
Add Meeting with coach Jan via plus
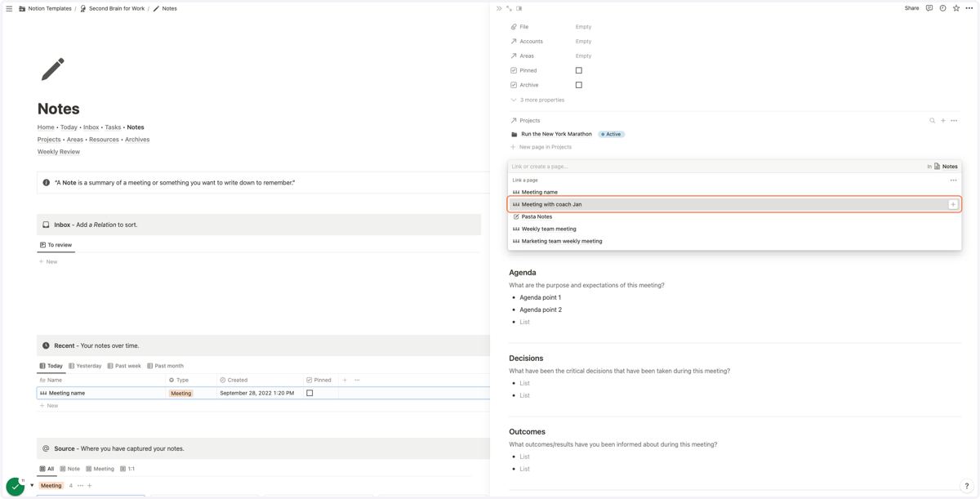click(953, 204)
